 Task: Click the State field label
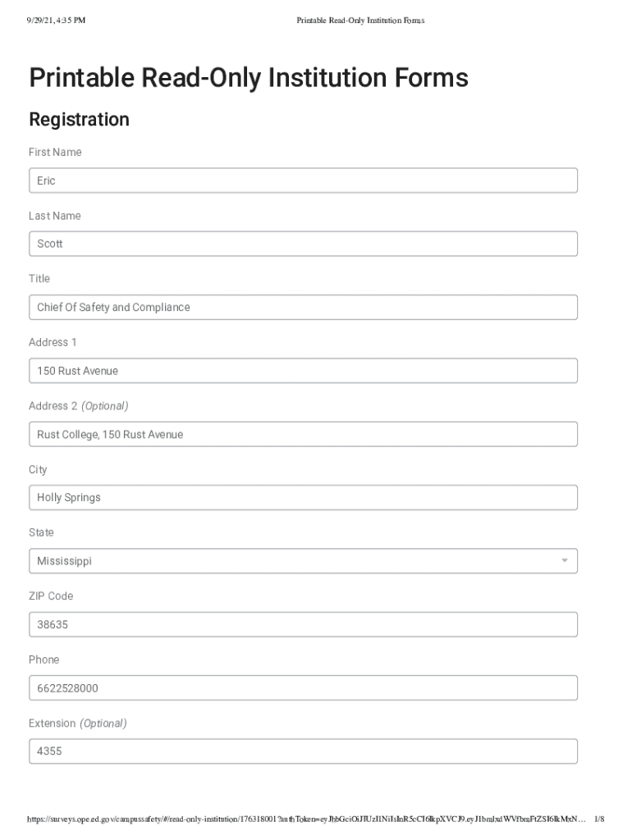tap(41, 532)
